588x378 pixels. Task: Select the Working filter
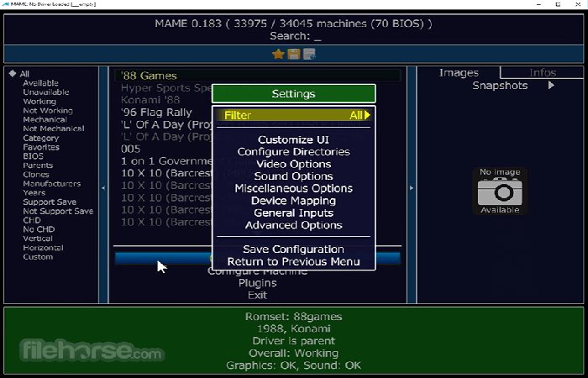tap(39, 102)
